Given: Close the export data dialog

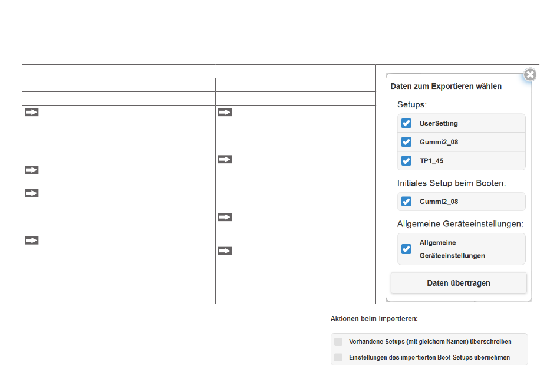Looking at the screenshot, I should (x=530, y=75).
